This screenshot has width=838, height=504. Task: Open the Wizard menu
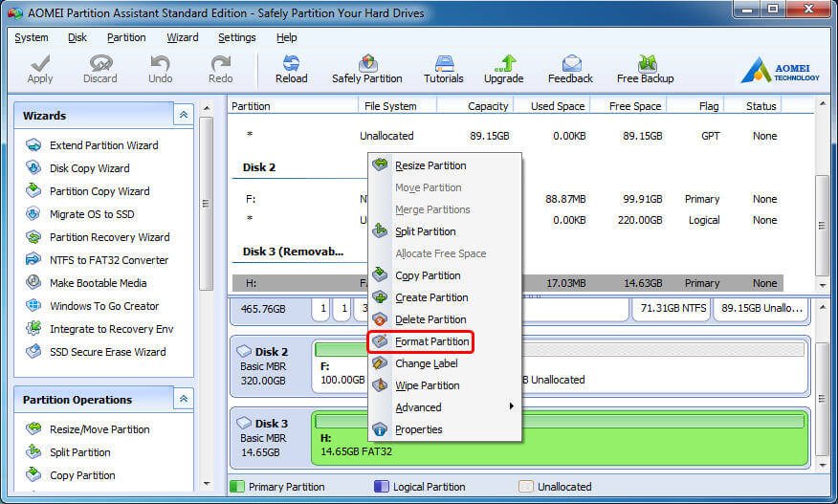[183, 37]
